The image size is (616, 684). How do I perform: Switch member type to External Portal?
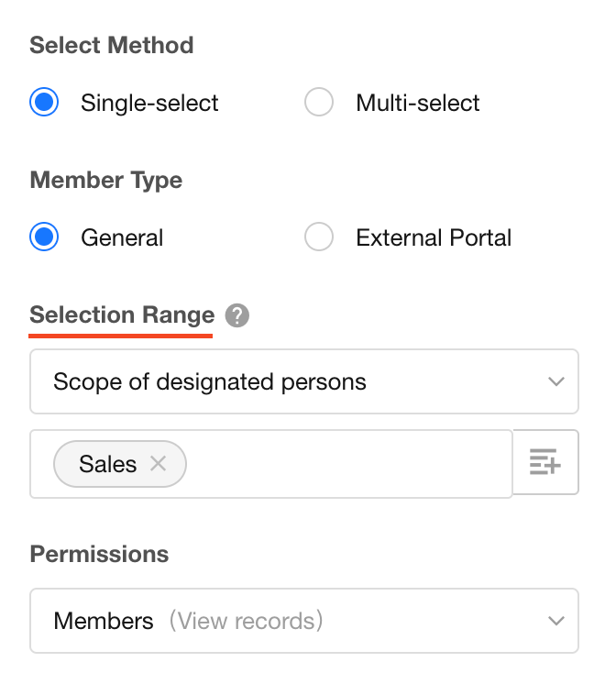point(319,237)
